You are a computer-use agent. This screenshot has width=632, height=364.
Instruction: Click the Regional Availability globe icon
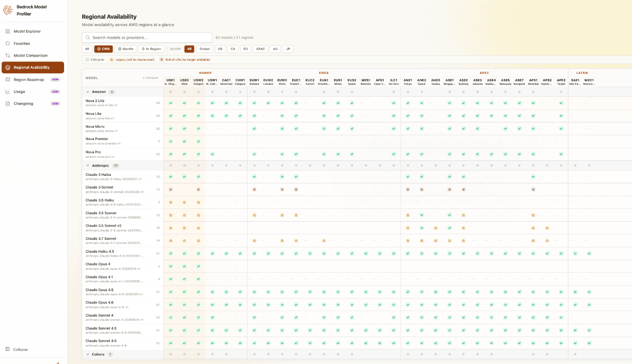[x=8, y=68]
